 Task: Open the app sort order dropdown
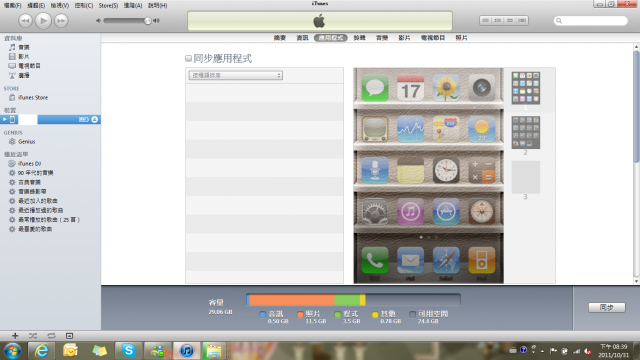[x=236, y=76]
